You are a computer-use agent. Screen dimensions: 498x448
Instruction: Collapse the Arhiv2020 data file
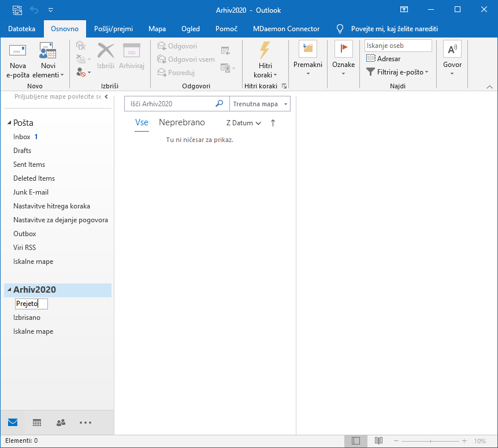(x=9, y=289)
